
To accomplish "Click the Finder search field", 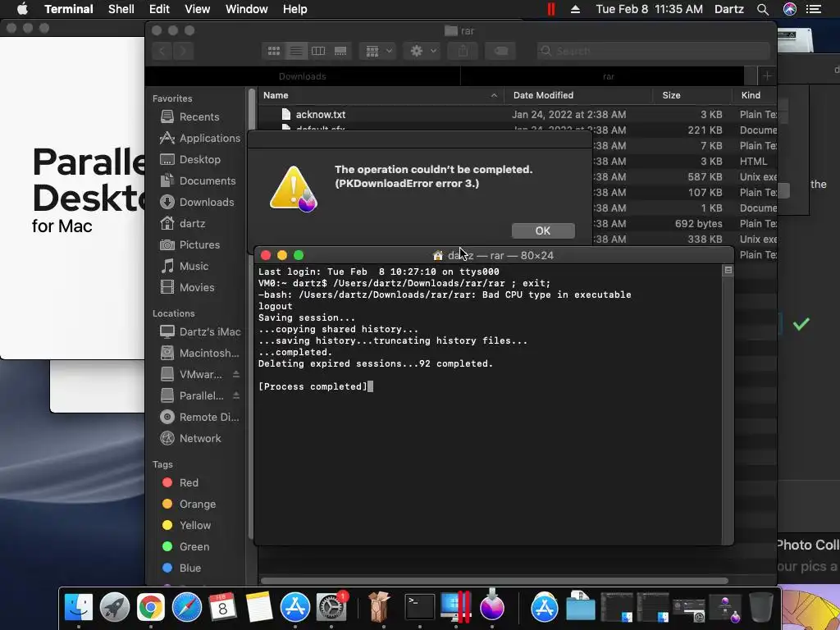I will tap(654, 51).
